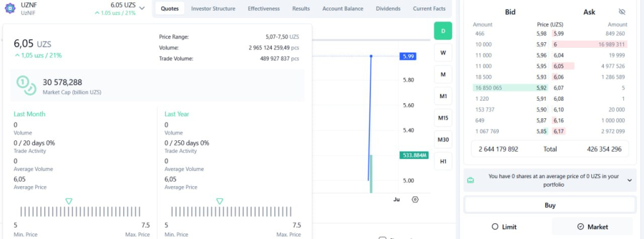Screen dimensions: 644x239
Task: Click ask price 6,05 in order book
Action: point(558,66)
